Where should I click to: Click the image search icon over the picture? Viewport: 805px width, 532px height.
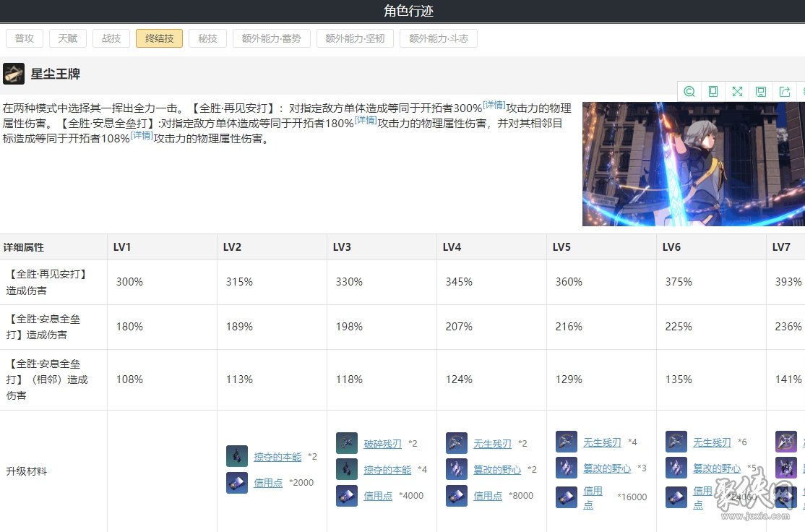coord(689,91)
